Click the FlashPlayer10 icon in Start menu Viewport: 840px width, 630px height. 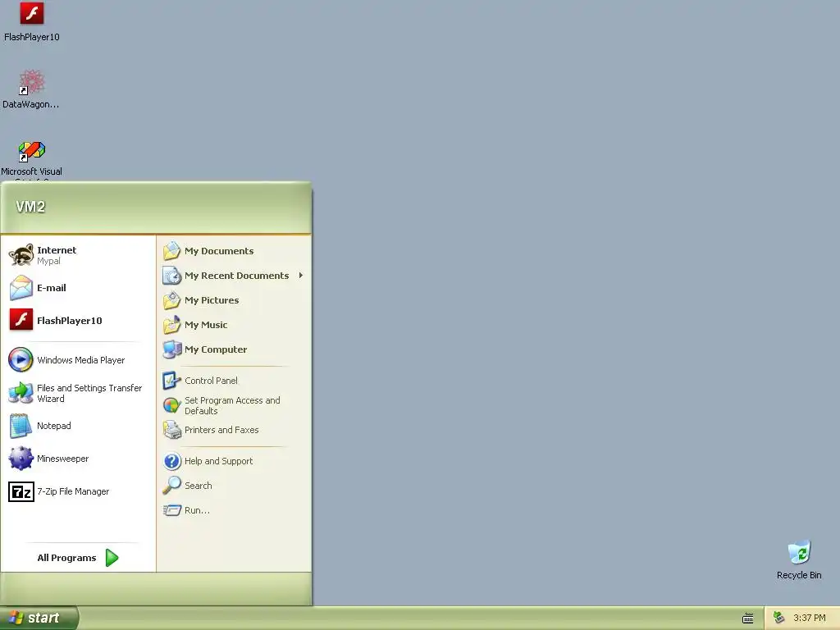[x=21, y=321]
